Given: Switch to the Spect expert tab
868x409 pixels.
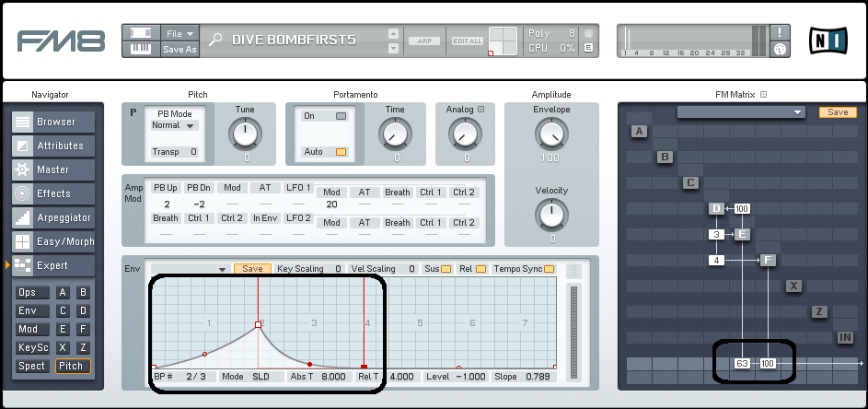Looking at the screenshot, I should [x=32, y=366].
